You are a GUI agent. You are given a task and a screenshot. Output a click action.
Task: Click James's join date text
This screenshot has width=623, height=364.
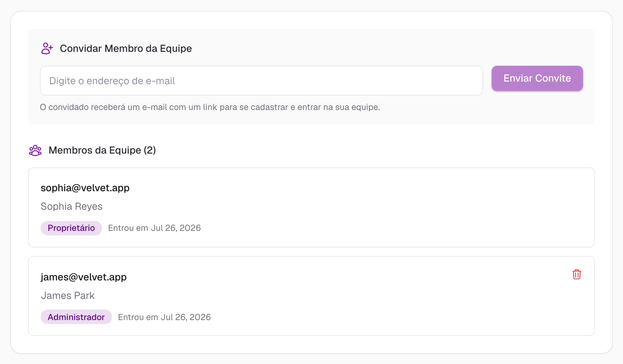[x=164, y=317]
